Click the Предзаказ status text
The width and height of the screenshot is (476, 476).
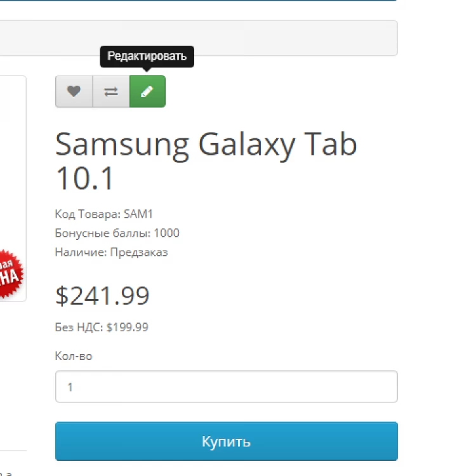coord(139,253)
